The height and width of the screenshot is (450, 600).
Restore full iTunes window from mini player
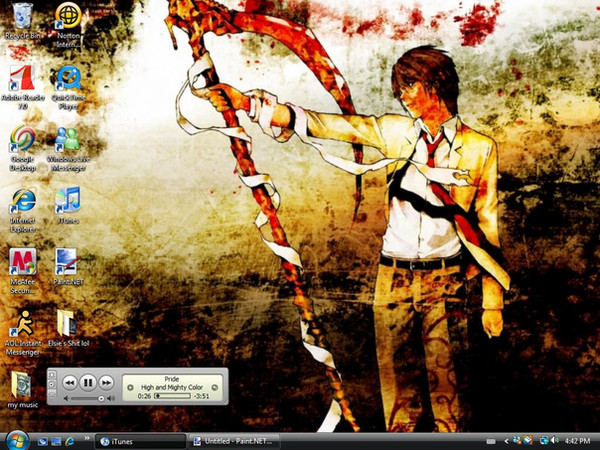(52, 393)
